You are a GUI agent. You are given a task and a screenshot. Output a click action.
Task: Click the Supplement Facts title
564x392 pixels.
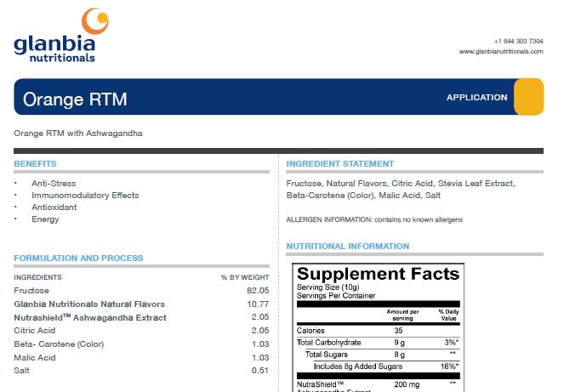click(378, 274)
